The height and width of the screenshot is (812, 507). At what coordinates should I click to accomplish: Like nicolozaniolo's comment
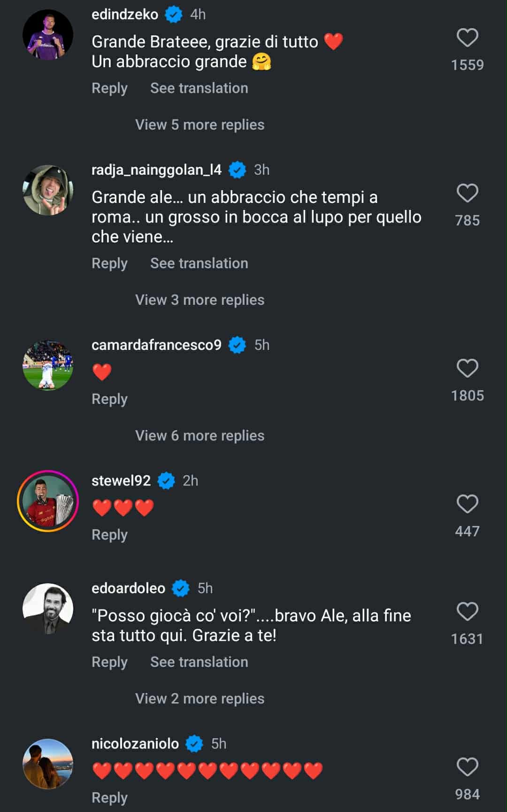point(467,767)
